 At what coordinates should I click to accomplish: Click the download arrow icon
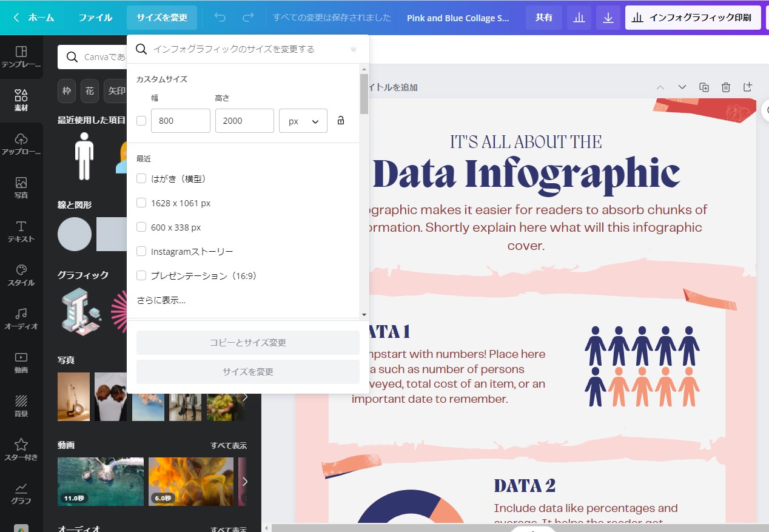tap(608, 18)
